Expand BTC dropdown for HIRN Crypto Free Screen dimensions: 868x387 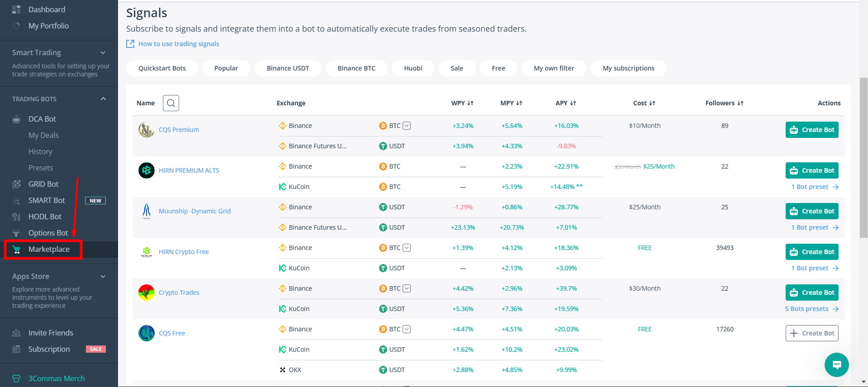click(x=407, y=248)
